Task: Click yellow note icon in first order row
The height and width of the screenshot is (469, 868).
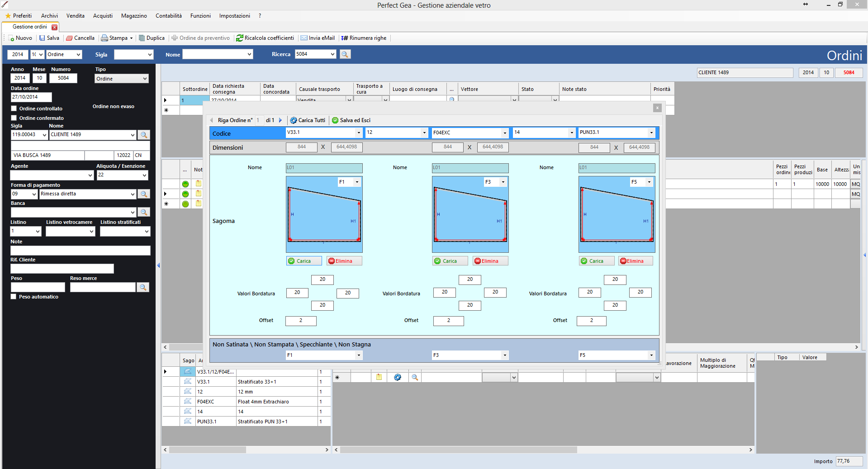Action: tap(199, 184)
